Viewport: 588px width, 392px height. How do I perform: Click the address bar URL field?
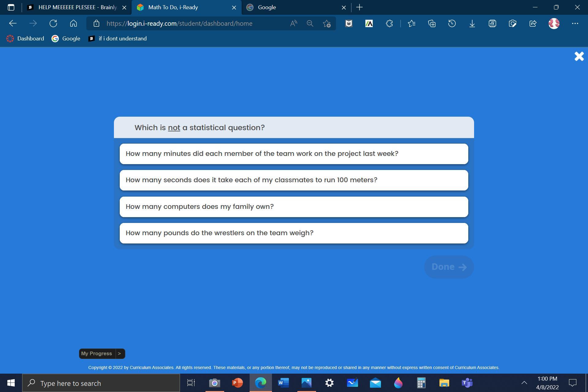(x=190, y=24)
